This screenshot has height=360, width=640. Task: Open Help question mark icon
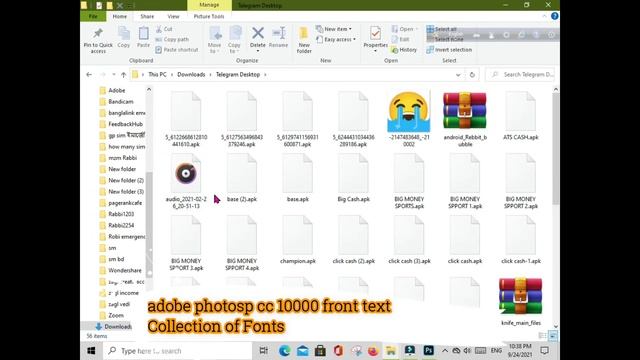[554, 16]
